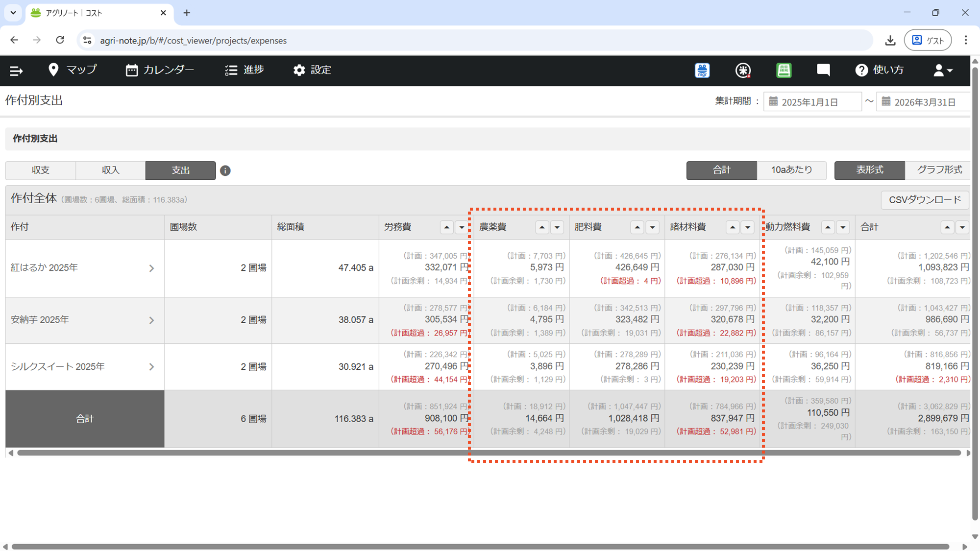The image size is (980, 551).
Task: Switch to the 収支 tab
Action: (41, 170)
